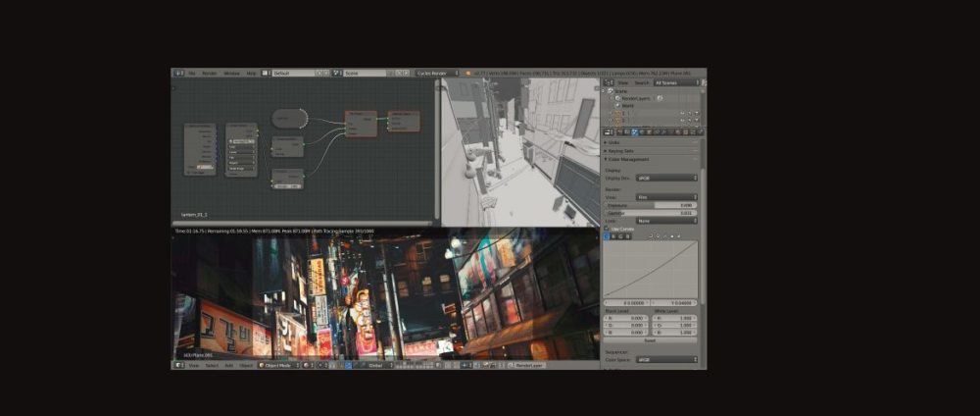Screen dimensions: 980x416
Task: Click the Blender editor type icon at top left
Action: (x=177, y=73)
